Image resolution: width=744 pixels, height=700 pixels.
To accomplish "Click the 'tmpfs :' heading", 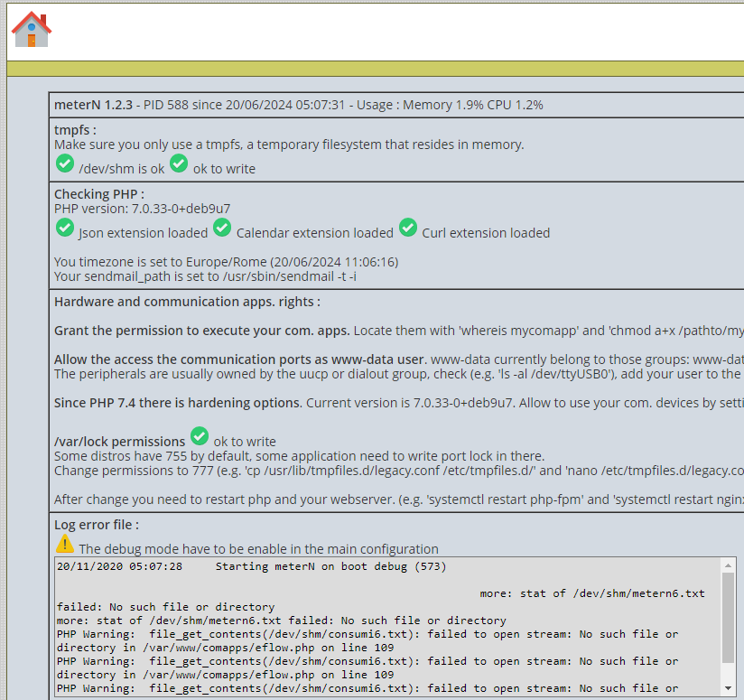I will point(76,130).
